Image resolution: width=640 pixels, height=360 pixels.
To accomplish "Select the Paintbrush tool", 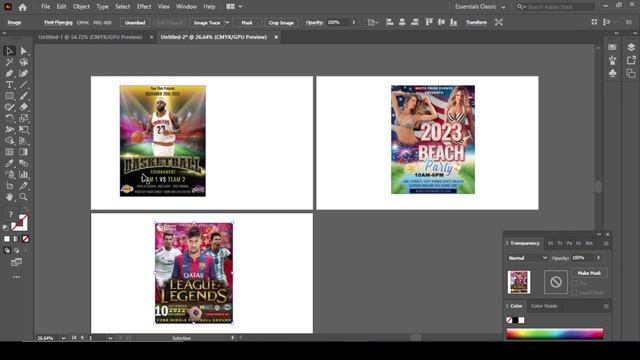I will (24, 96).
